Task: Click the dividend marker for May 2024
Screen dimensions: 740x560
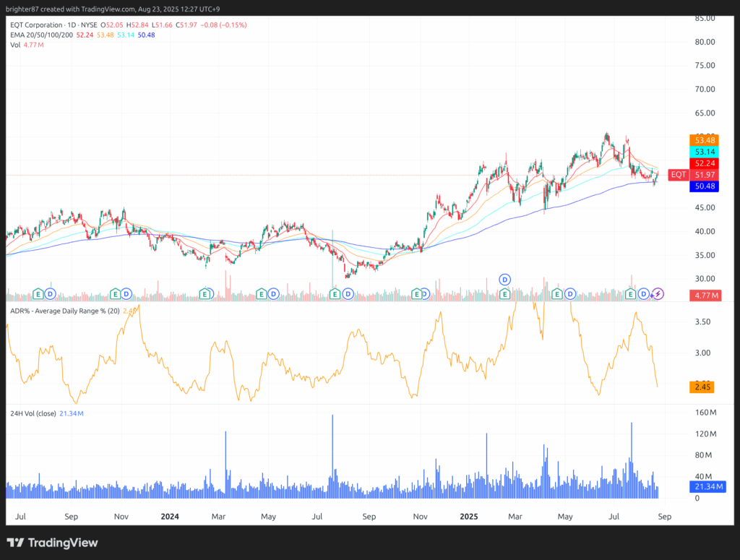Action: (x=273, y=294)
